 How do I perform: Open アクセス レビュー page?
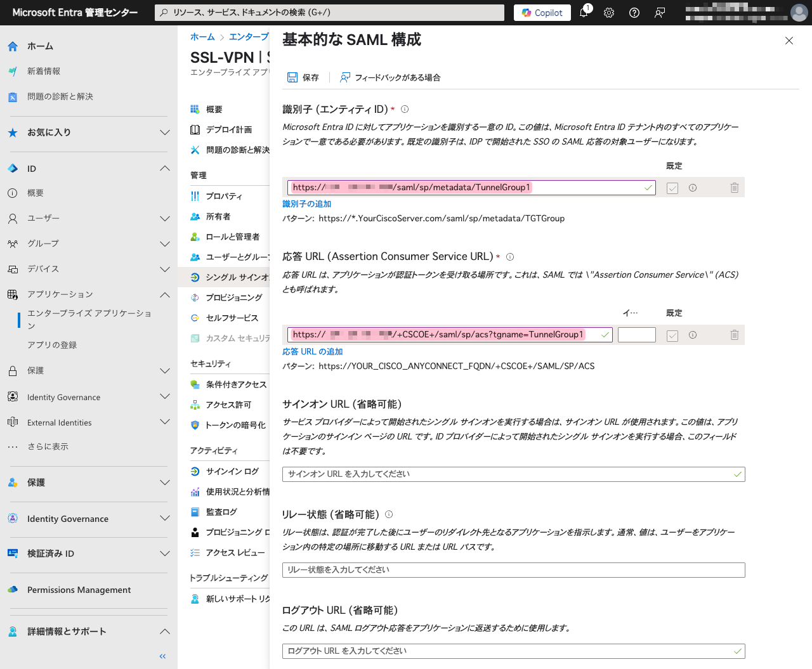235,552
